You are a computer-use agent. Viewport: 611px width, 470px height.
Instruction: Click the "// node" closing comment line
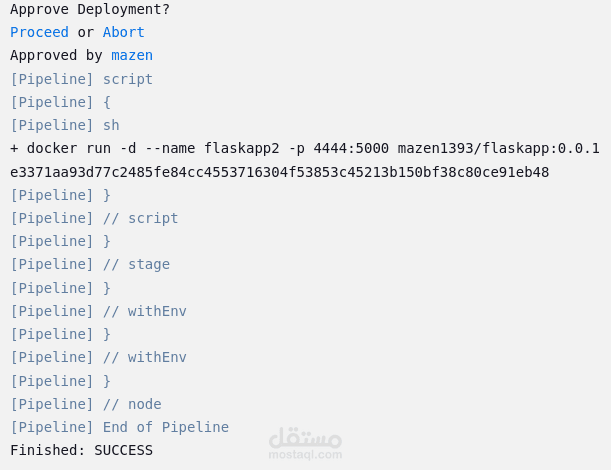[86, 404]
